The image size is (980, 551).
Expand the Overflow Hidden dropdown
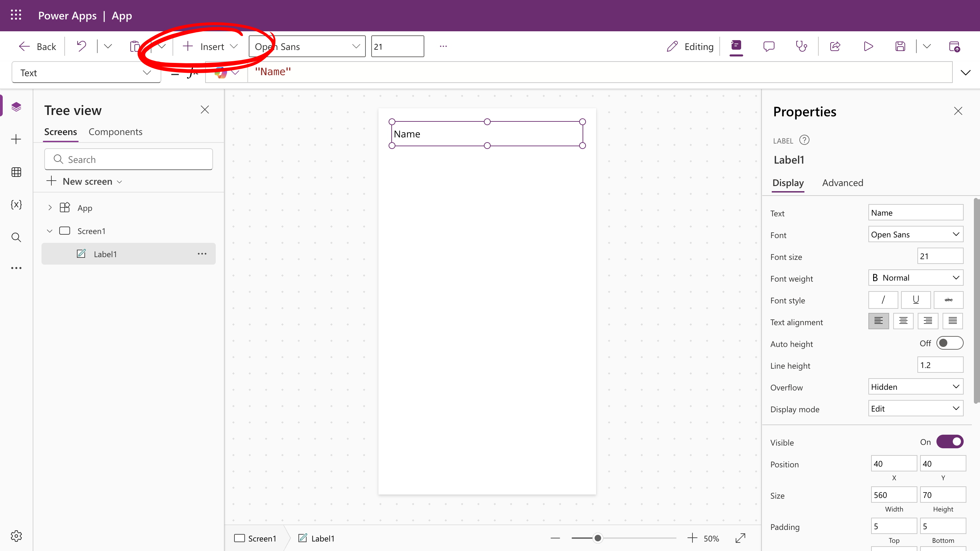pos(915,387)
